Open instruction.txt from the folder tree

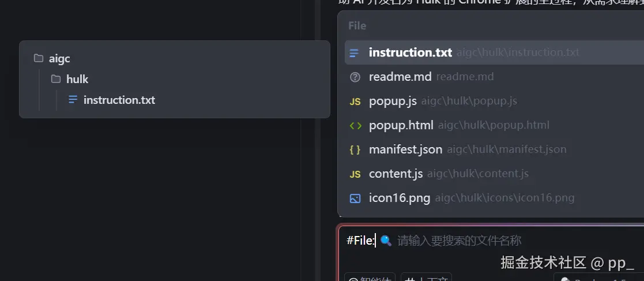[119, 100]
